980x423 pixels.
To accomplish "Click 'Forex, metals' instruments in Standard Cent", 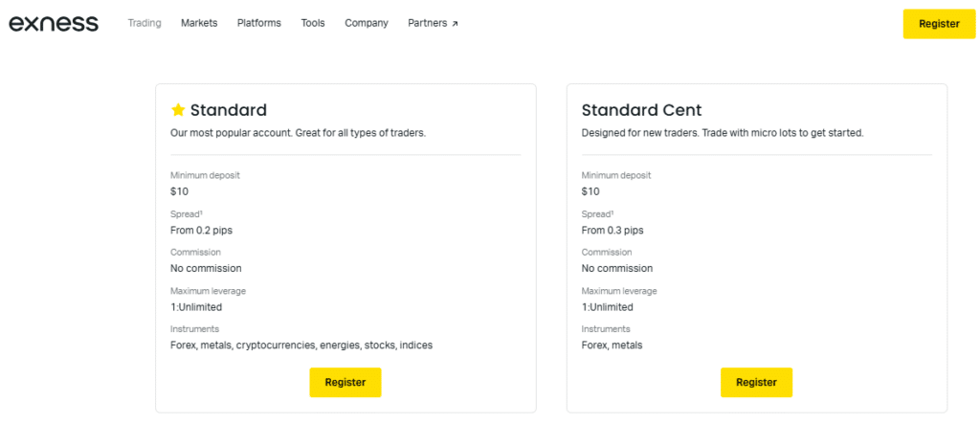I will click(612, 345).
